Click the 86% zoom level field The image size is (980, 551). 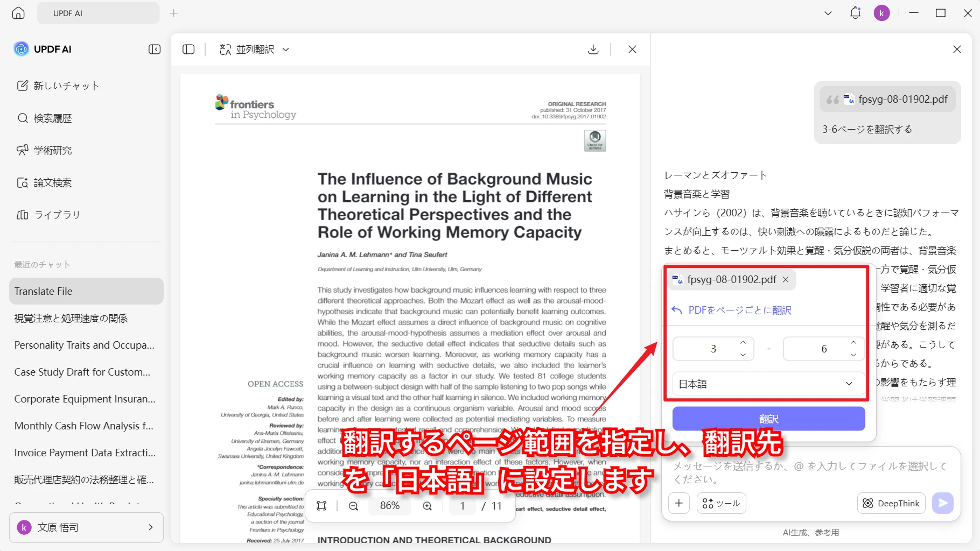click(390, 506)
